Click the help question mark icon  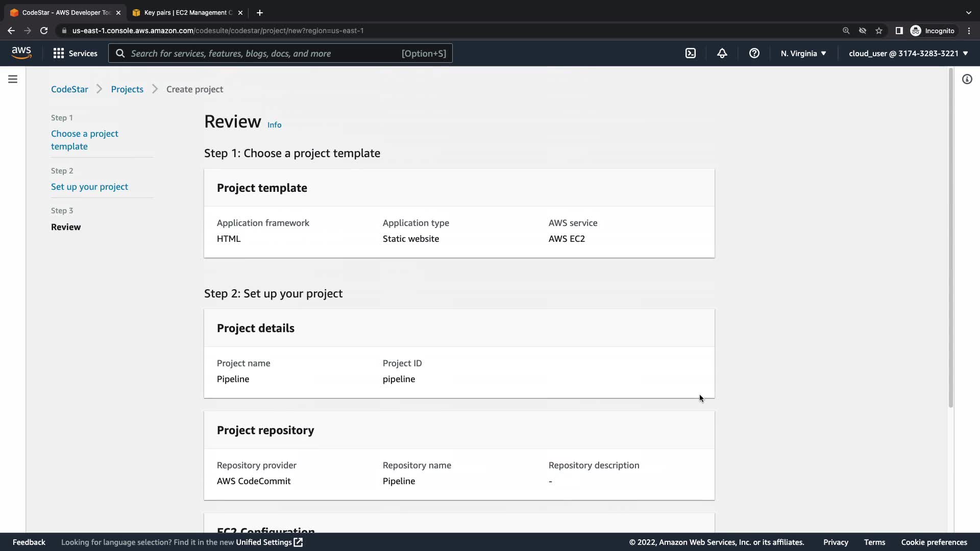click(x=754, y=53)
